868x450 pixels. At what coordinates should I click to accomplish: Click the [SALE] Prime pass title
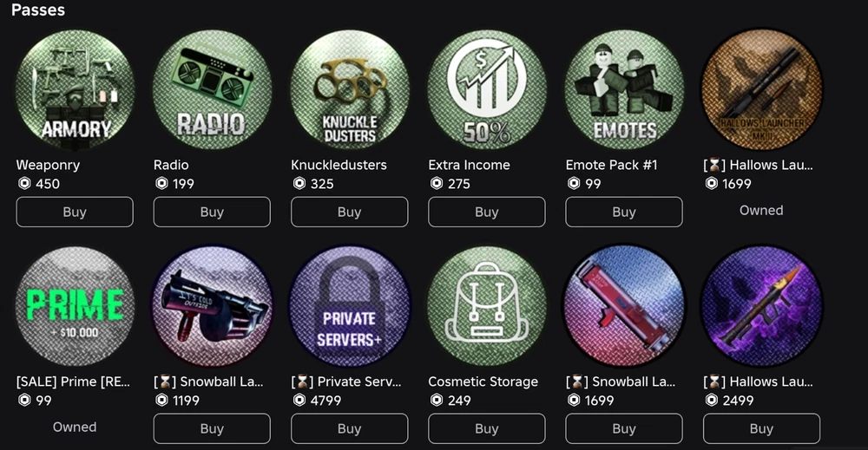73,382
